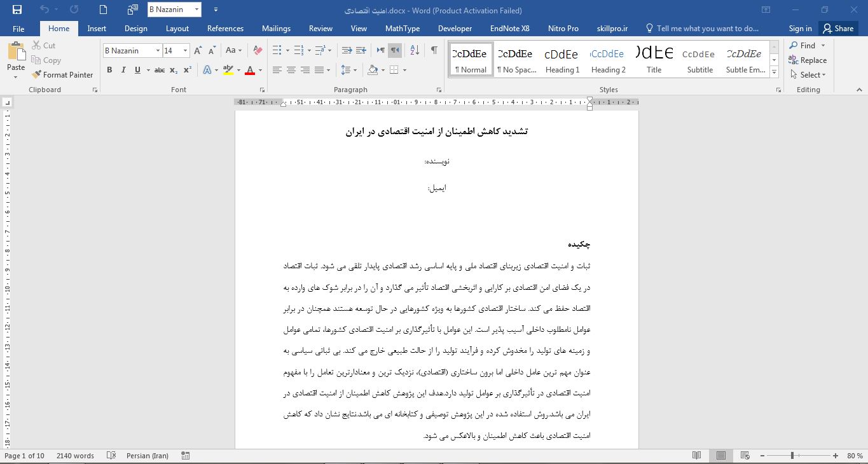Click Clear All Formatting eraser icon
Image resolution: width=868 pixels, height=464 pixels.
pyautogui.click(x=258, y=51)
